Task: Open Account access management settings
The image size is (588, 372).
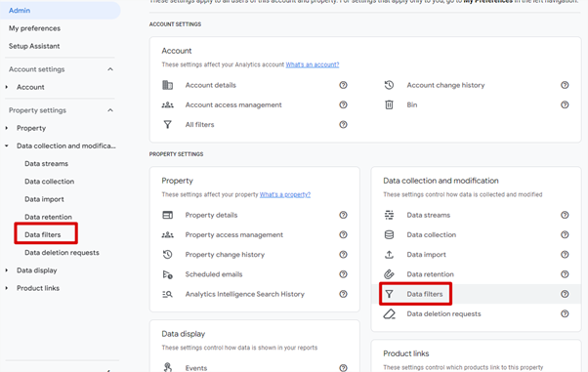Action: point(233,105)
